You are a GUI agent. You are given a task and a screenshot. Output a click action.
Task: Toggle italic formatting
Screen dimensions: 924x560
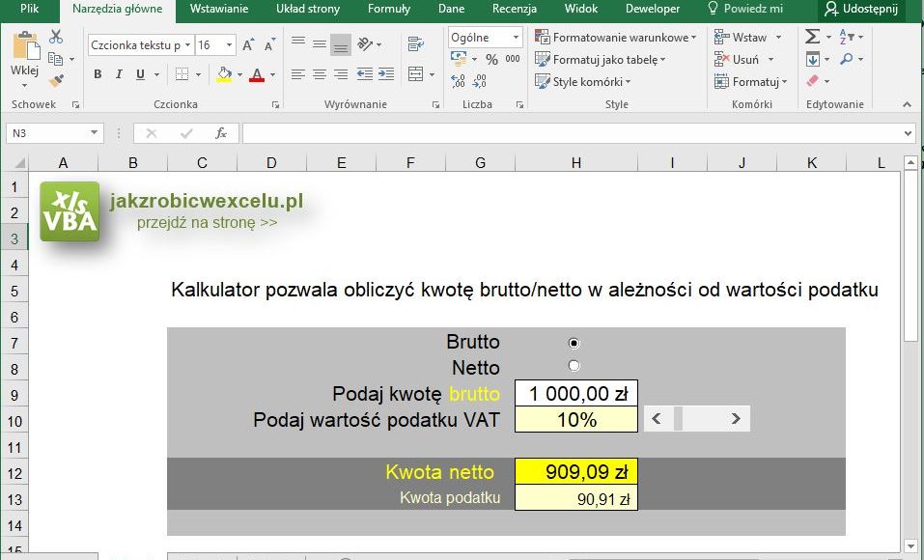[119, 74]
